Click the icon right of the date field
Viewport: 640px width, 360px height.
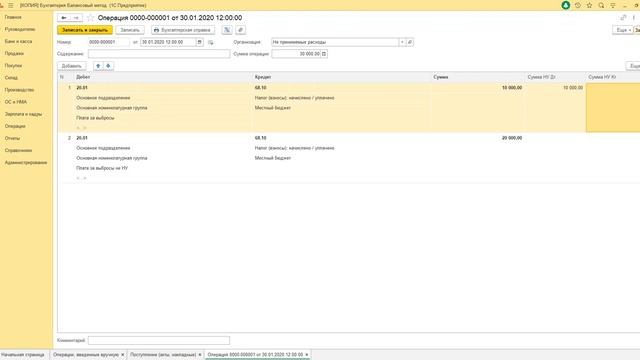(x=211, y=42)
